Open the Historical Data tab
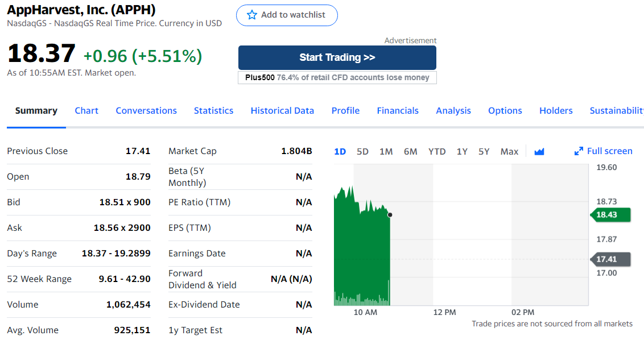The width and height of the screenshot is (644, 344). pos(282,111)
